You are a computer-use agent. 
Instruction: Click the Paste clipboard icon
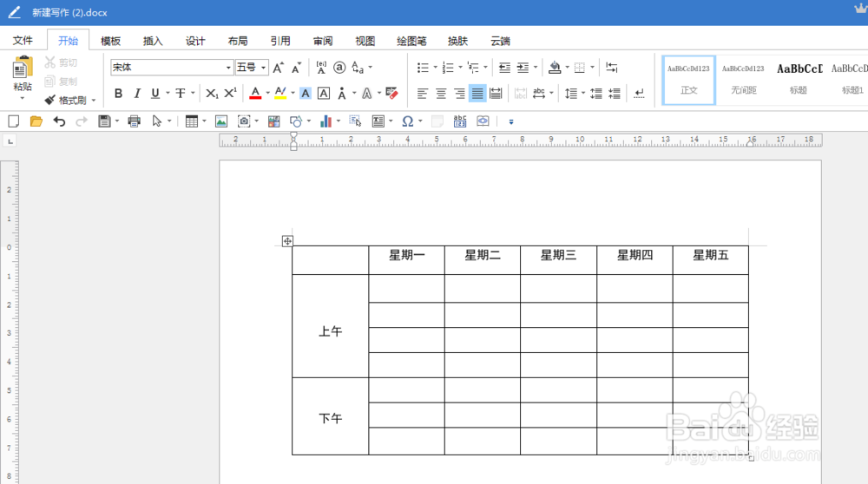click(x=23, y=69)
